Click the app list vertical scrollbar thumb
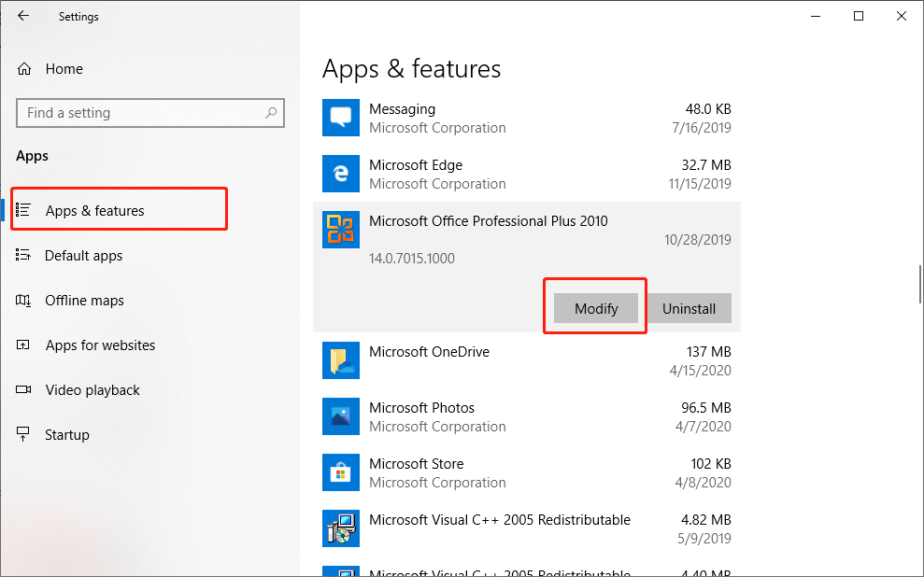Image resolution: width=924 pixels, height=577 pixels. [920, 284]
